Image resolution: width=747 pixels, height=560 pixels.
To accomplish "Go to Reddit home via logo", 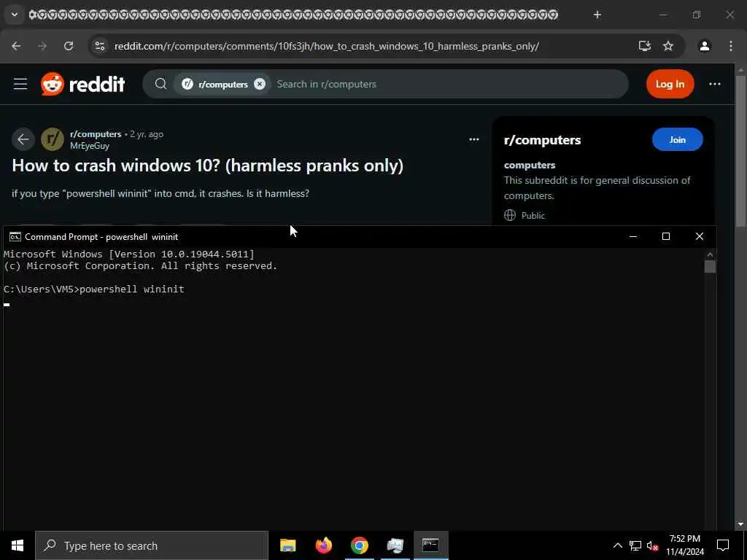I will [83, 85].
